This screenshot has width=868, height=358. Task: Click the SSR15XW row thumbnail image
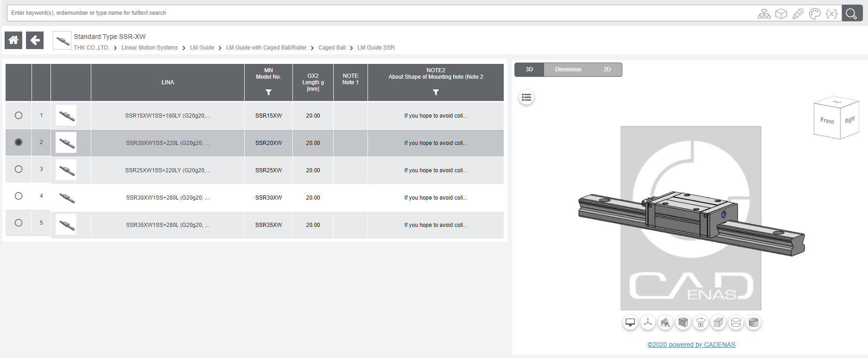pyautogui.click(x=66, y=115)
